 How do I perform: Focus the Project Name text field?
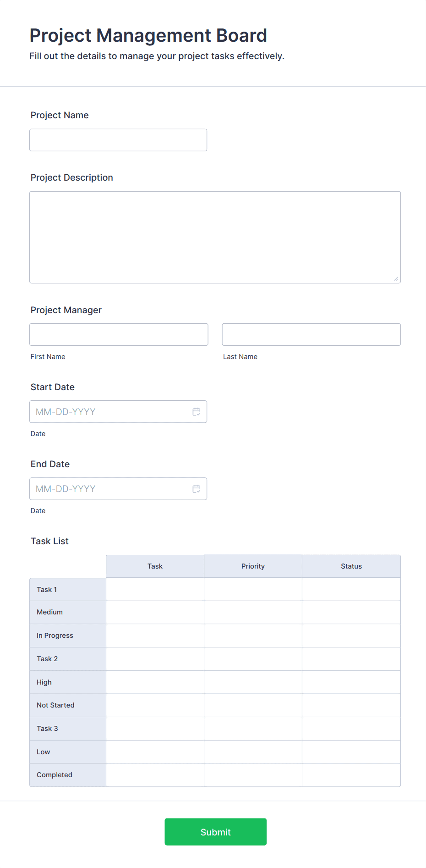118,140
